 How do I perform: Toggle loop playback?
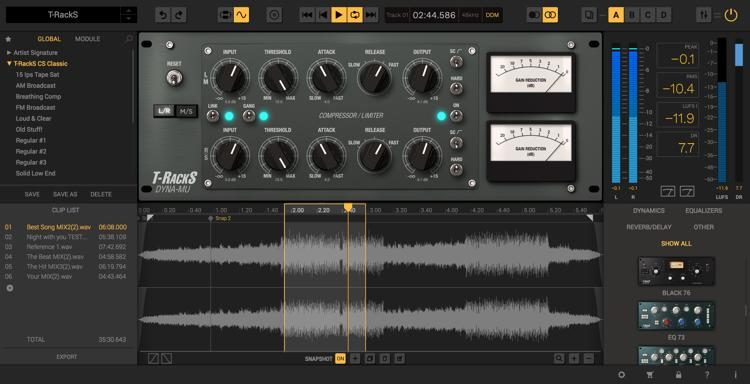(x=354, y=15)
